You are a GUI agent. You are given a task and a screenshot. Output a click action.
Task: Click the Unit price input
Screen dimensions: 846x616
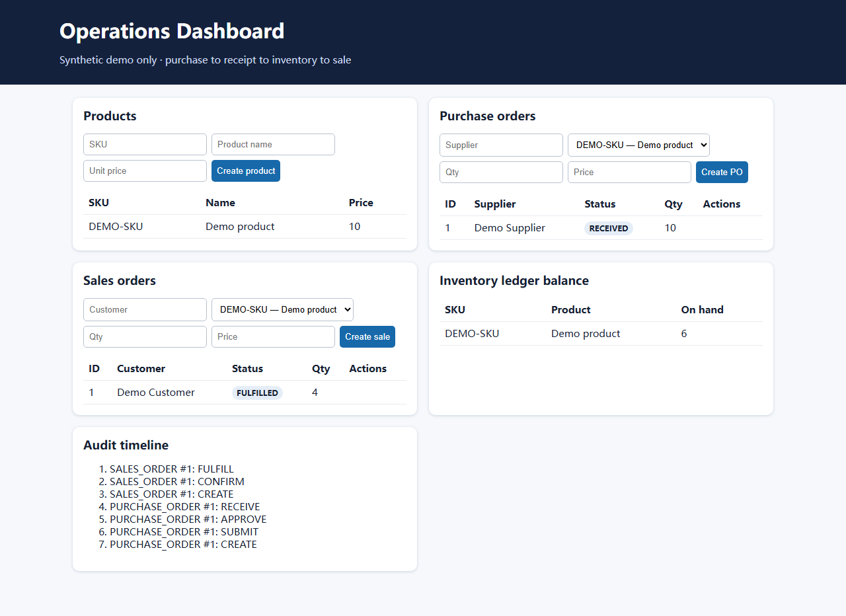[x=145, y=171]
